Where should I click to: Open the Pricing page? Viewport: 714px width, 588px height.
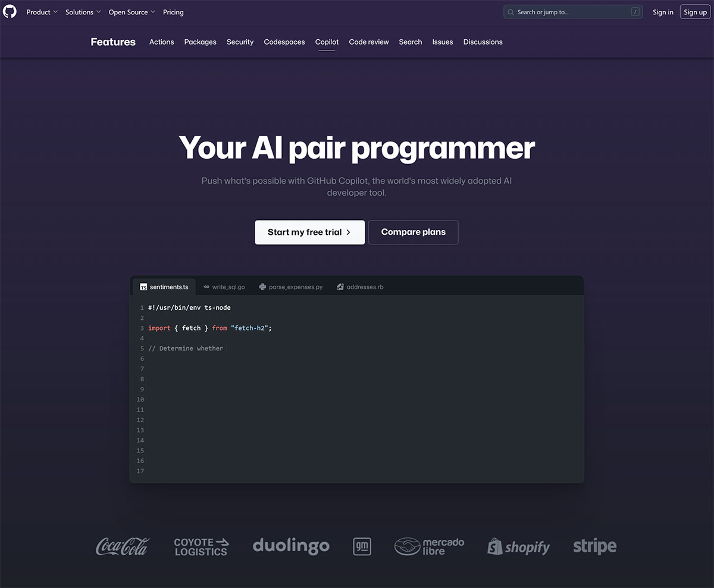173,12
